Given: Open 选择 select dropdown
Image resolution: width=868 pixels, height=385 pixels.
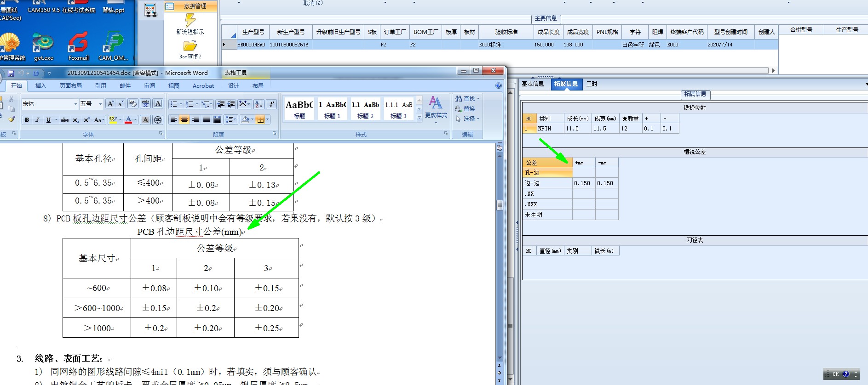Looking at the screenshot, I should 467,119.
